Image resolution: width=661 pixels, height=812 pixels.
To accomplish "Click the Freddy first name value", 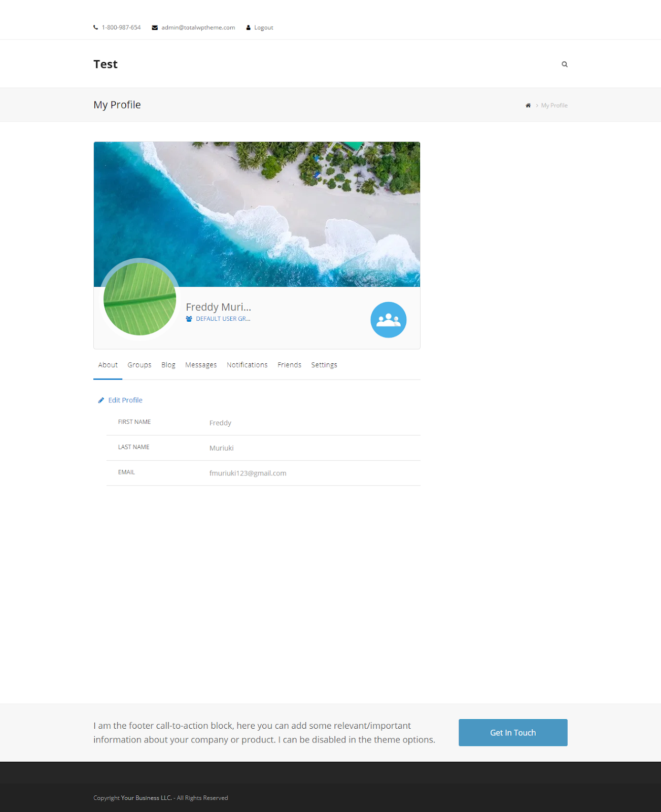I will pyautogui.click(x=220, y=423).
